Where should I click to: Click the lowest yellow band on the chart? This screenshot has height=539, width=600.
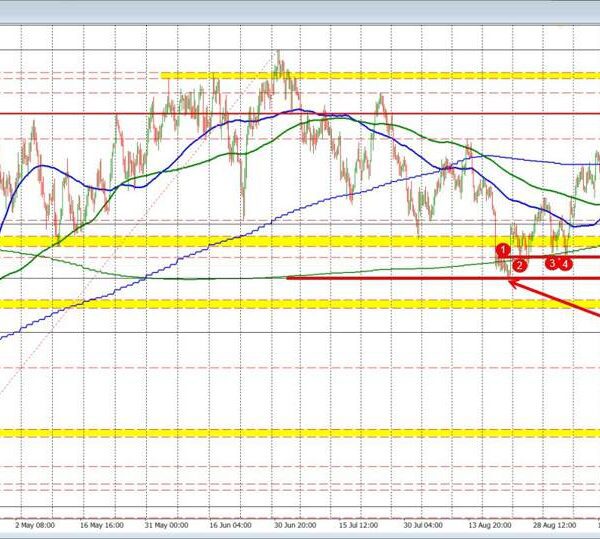[300, 432]
